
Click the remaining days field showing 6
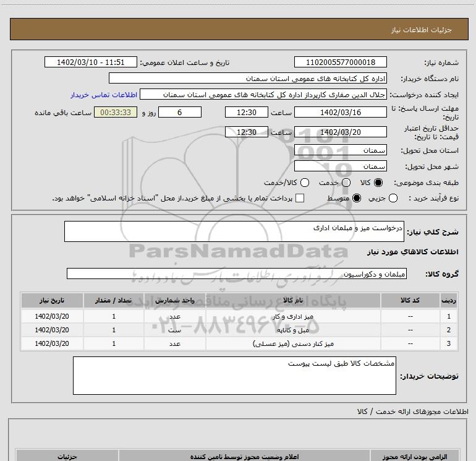click(180, 112)
